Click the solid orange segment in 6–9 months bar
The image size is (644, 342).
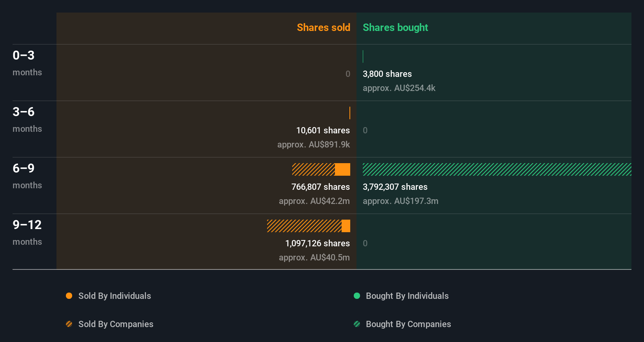click(x=342, y=169)
